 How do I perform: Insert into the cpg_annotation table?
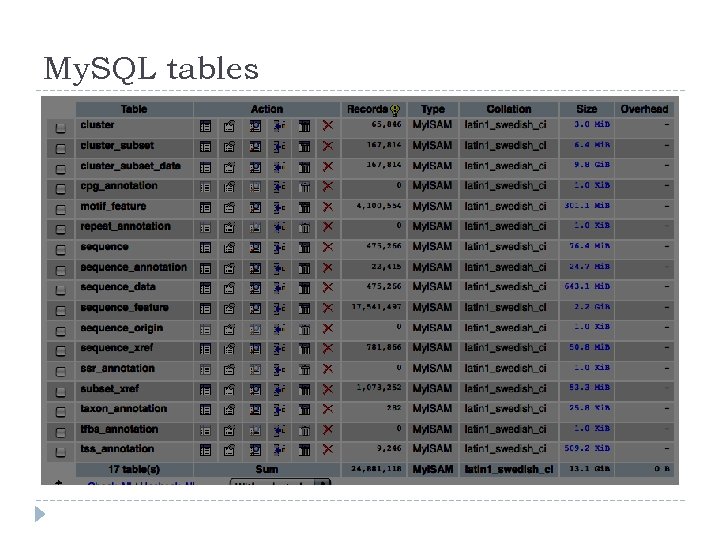(279, 187)
